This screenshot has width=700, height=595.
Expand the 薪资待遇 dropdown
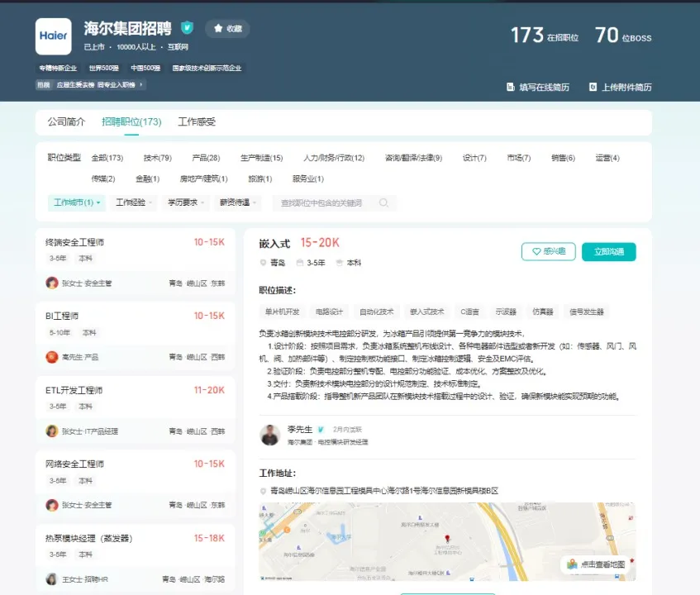(x=237, y=202)
